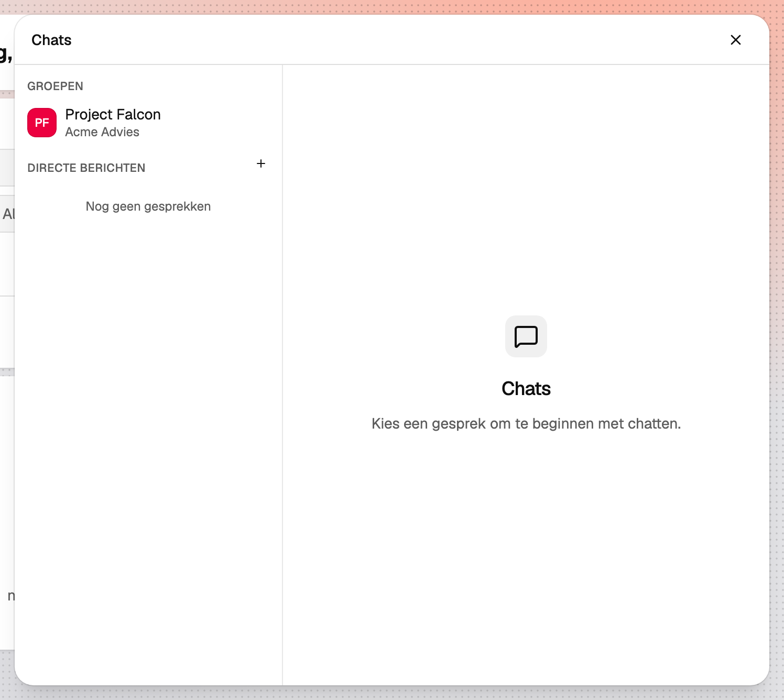Select the Project Falcon group name

[x=113, y=114]
